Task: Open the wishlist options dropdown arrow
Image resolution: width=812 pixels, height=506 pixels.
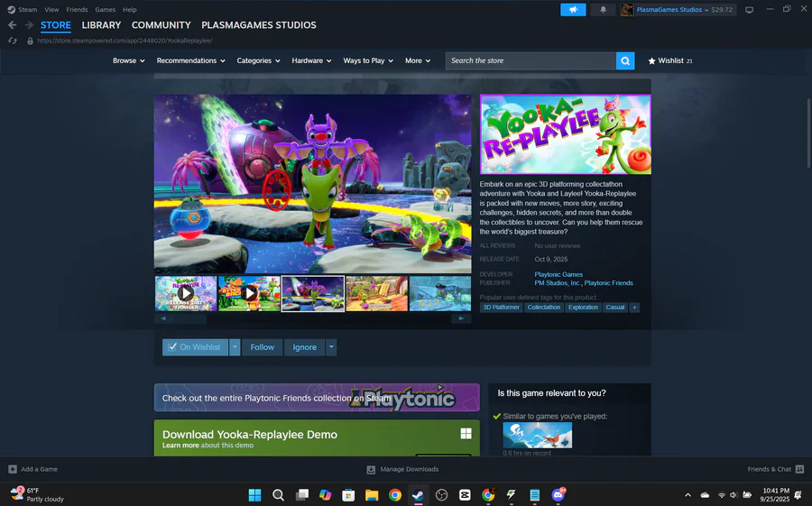Action: click(235, 347)
